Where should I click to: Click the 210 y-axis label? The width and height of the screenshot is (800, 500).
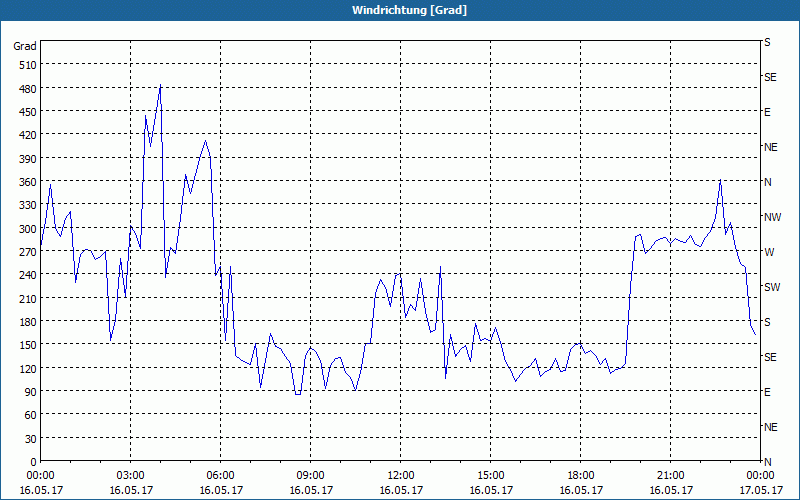click(x=28, y=298)
